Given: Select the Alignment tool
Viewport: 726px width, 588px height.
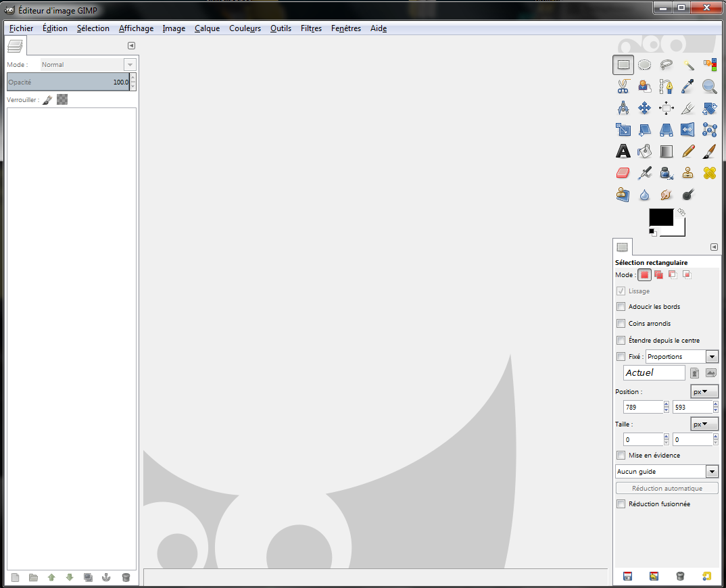Looking at the screenshot, I should [x=667, y=108].
